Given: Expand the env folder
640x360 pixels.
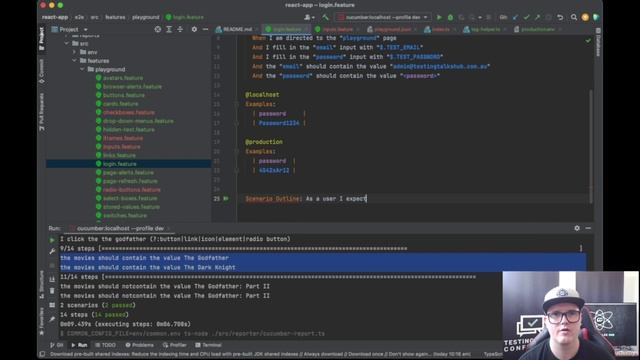Looking at the screenshot, I should pyautogui.click(x=74, y=52).
